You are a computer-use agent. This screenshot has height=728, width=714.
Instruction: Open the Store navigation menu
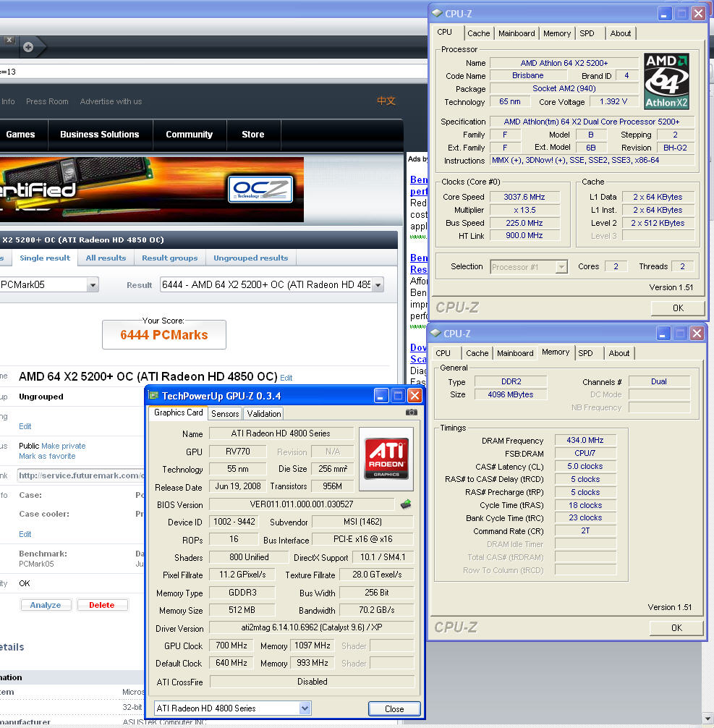pos(253,134)
